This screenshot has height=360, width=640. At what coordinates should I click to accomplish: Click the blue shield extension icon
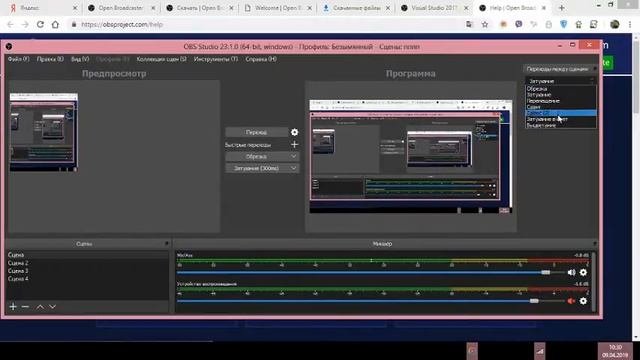point(564,24)
